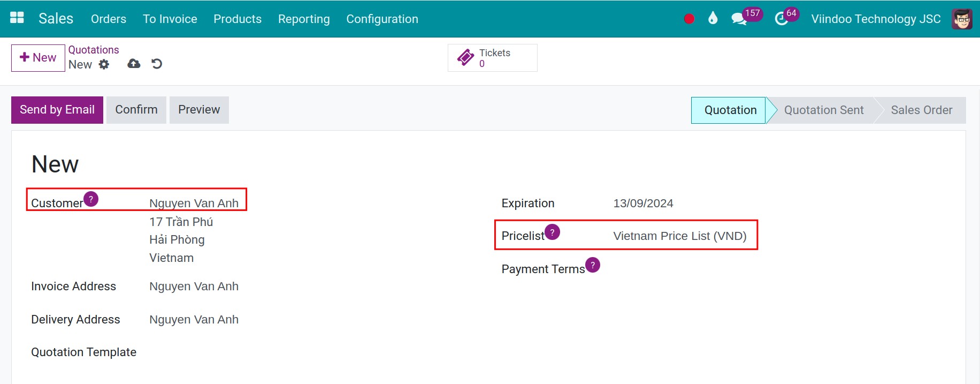
Task: Click the red recording dot icon
Action: tap(689, 19)
